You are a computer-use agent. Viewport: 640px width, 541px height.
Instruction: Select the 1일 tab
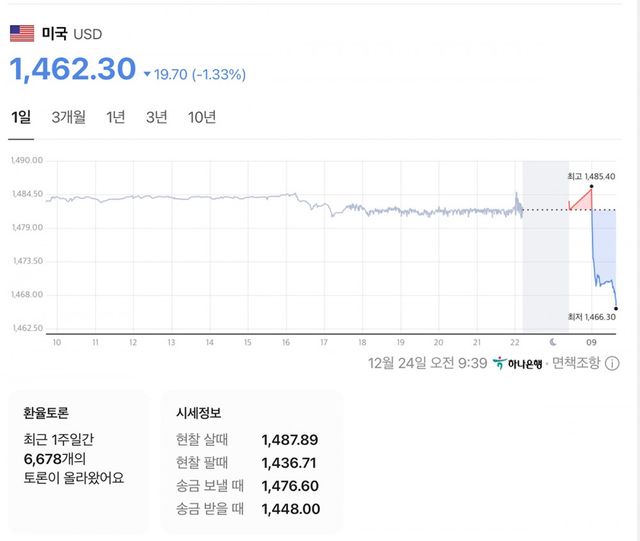pyautogui.click(x=21, y=117)
